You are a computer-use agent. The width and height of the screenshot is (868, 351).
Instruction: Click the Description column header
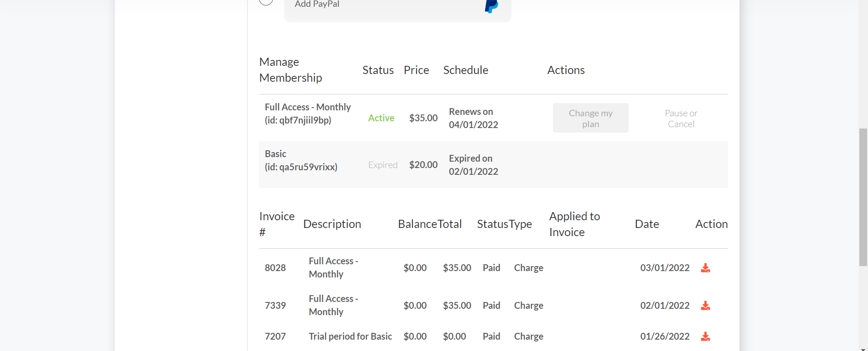pos(332,224)
